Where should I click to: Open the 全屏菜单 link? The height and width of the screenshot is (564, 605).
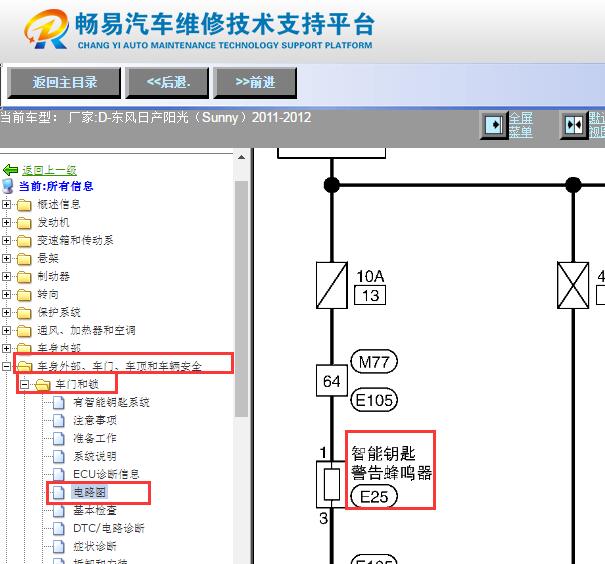click(x=521, y=125)
